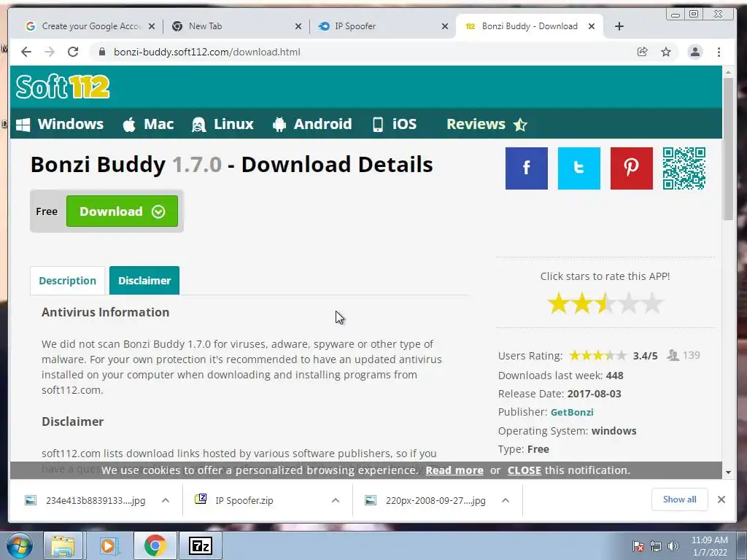Close the New Tab tab
This screenshot has width=747, height=560.
pos(298,26)
